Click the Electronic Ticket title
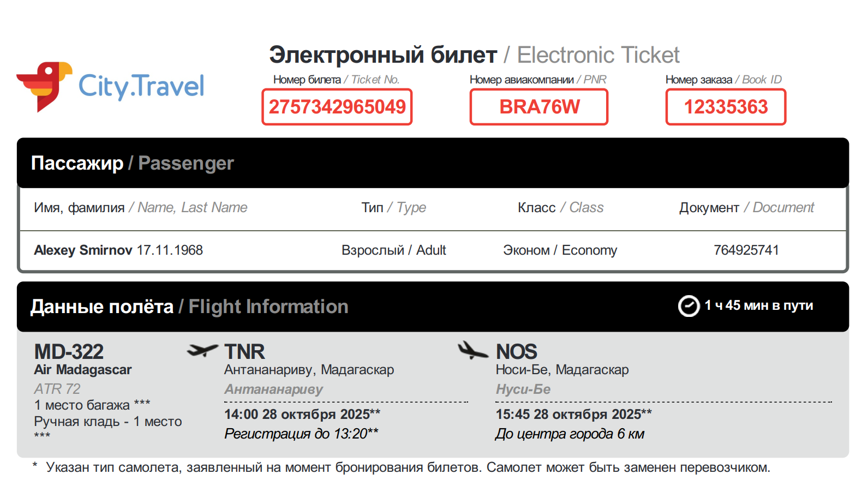Image resolution: width=868 pixels, height=480 pixels. (474, 55)
